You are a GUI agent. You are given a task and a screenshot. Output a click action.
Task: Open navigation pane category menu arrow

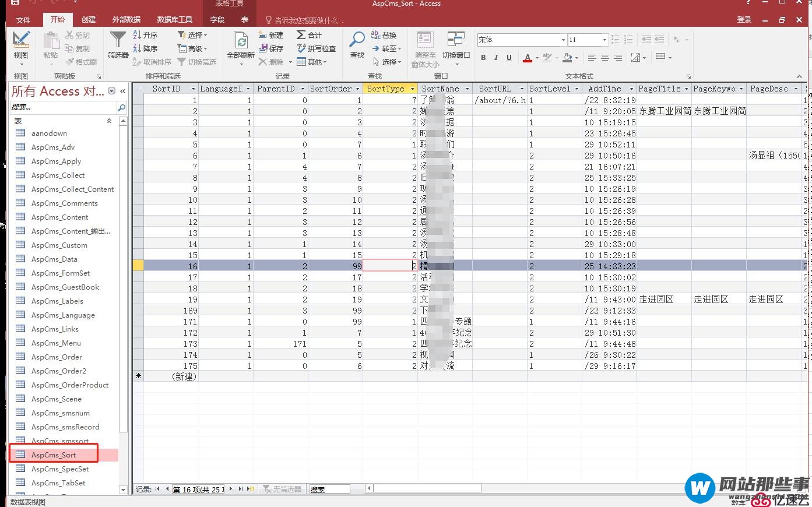point(112,91)
